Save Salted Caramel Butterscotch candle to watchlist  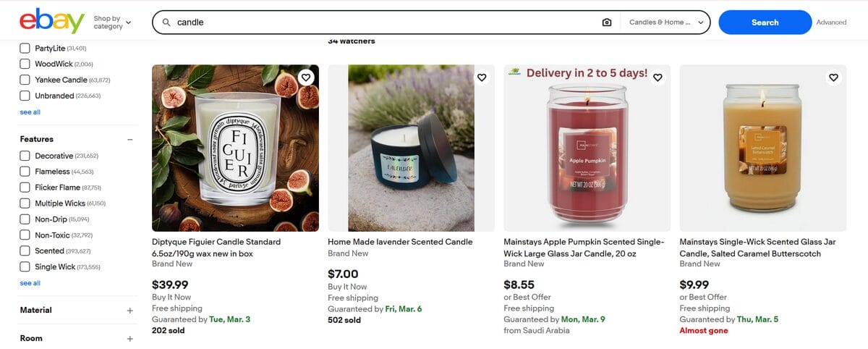833,77
